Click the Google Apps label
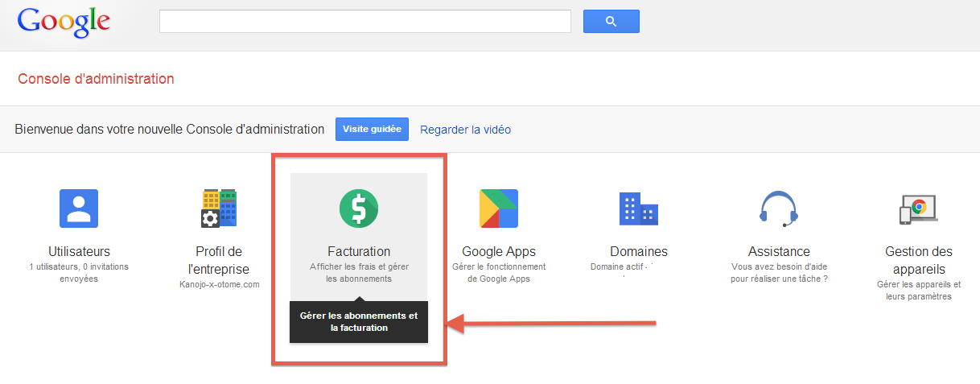Viewport: 980px width, 384px height. 499,251
